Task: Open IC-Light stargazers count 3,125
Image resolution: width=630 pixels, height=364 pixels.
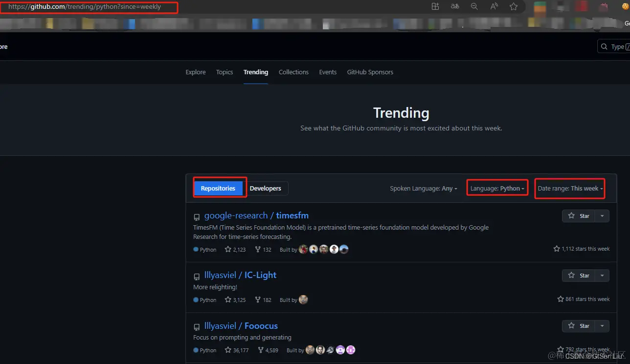Action: pos(235,300)
